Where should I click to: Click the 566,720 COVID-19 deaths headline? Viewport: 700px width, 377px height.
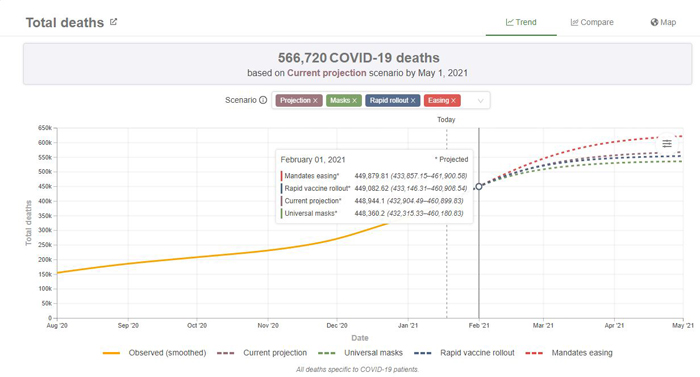point(358,58)
